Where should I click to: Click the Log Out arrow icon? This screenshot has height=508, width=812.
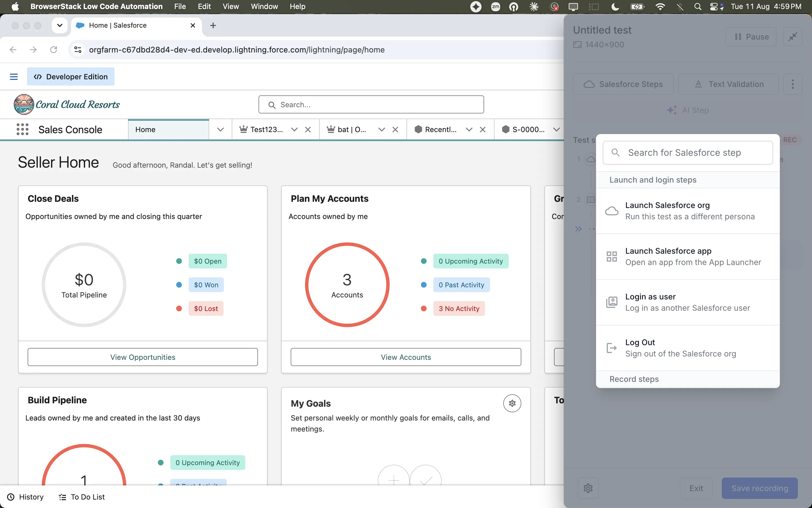612,348
